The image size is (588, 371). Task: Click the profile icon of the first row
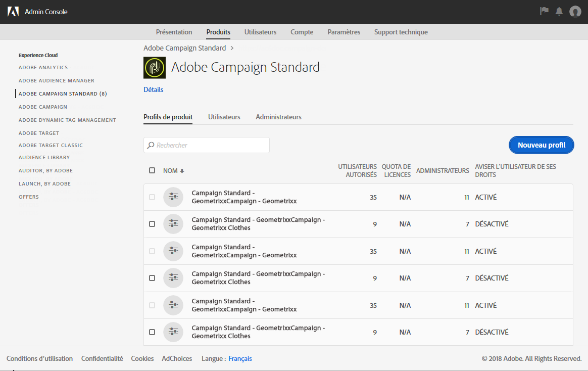[173, 197]
